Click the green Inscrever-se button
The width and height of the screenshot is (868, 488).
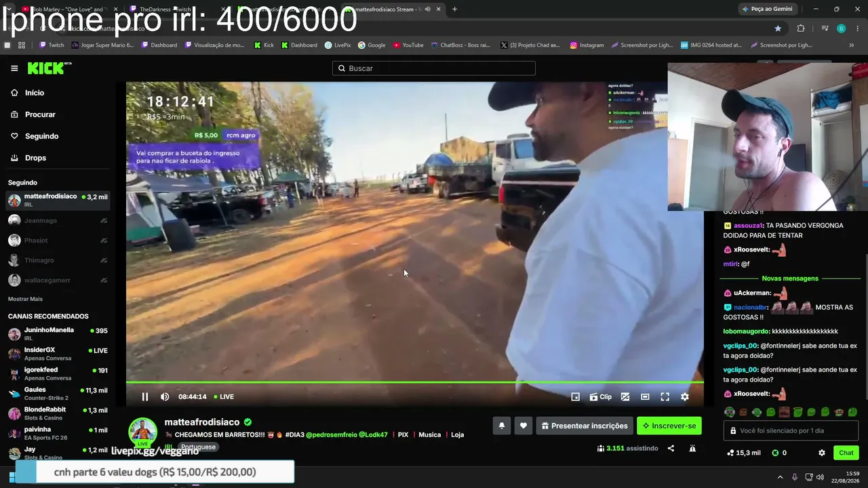[x=669, y=426]
